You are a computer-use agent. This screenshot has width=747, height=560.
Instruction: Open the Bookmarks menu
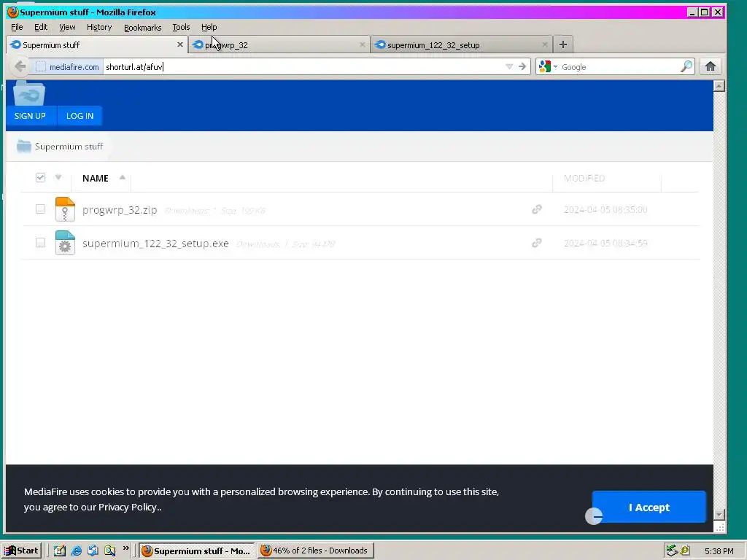[142, 27]
